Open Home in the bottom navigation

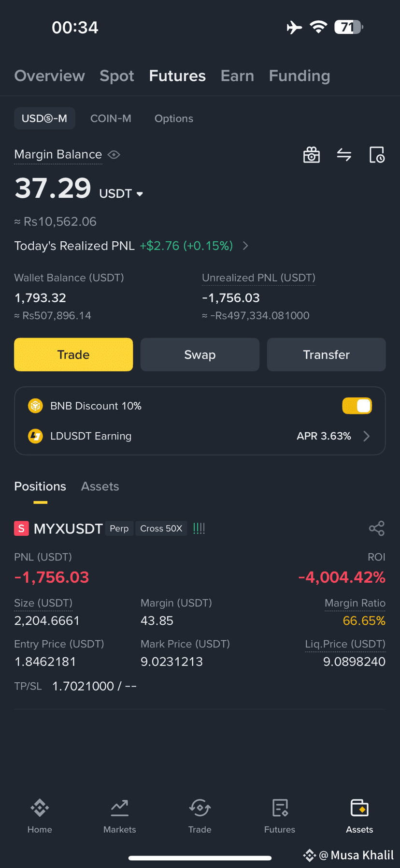(x=40, y=816)
